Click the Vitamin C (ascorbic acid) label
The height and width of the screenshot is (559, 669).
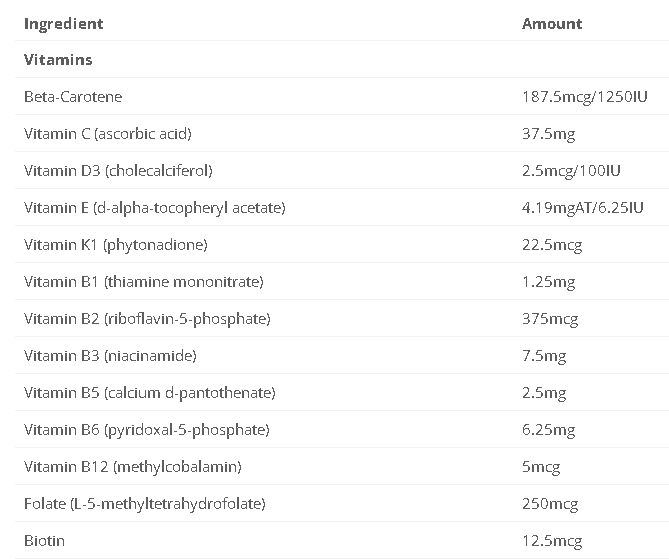coord(107,134)
